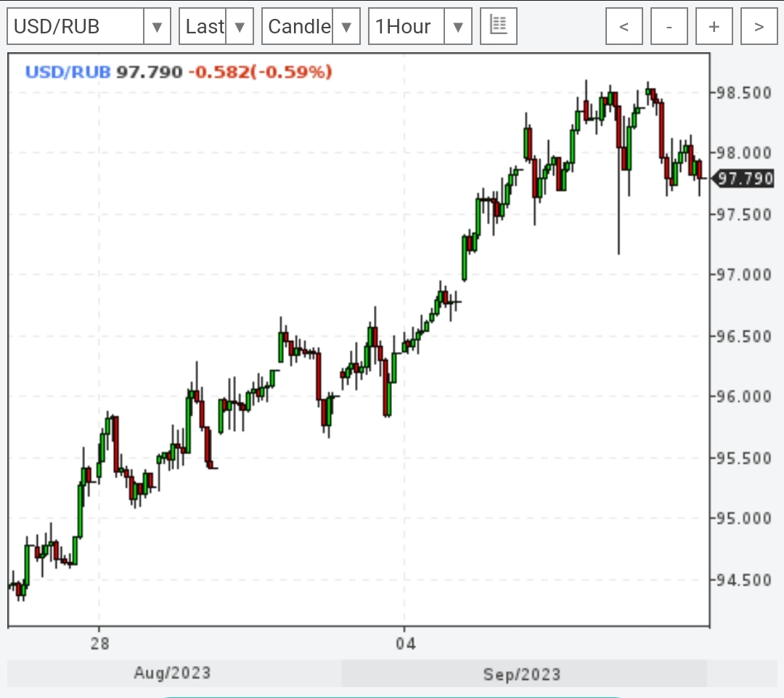The width and height of the screenshot is (784, 698).
Task: Expand the USD/RUB symbol dropdown arrow
Action: coord(156,27)
